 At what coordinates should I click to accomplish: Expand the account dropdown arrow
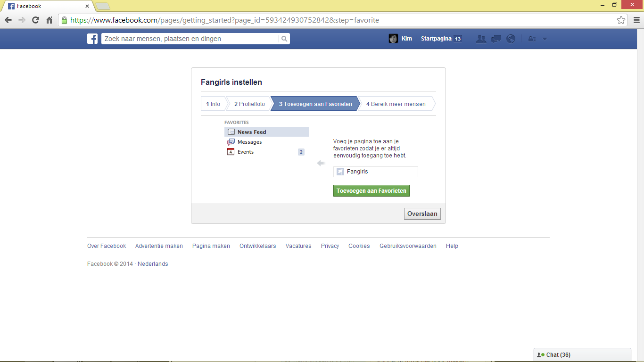[545, 39]
